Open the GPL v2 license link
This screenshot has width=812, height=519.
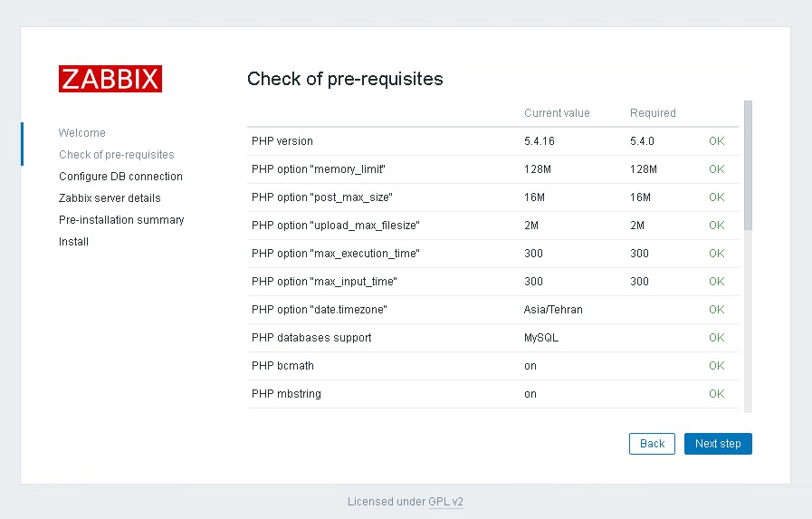(x=445, y=502)
